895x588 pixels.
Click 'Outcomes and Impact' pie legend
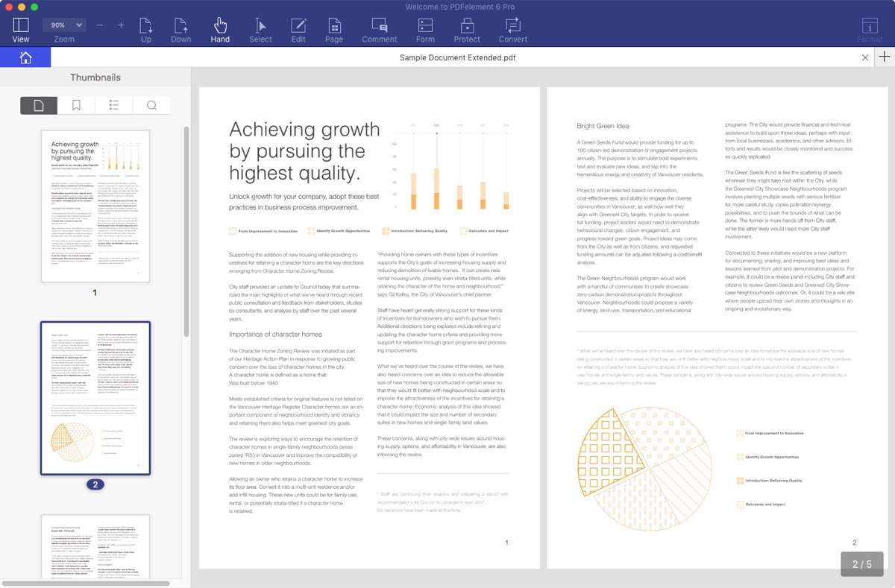coord(760,505)
